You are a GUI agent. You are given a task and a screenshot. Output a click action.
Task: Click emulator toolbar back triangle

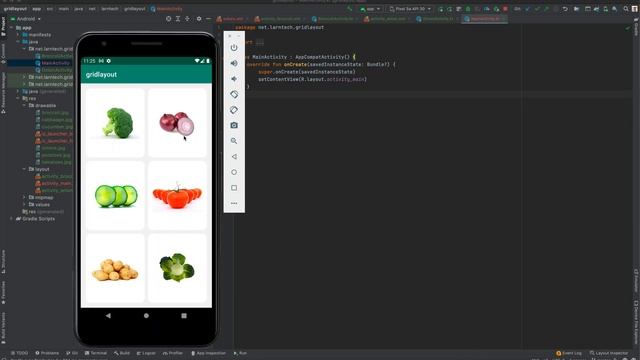coord(234,156)
